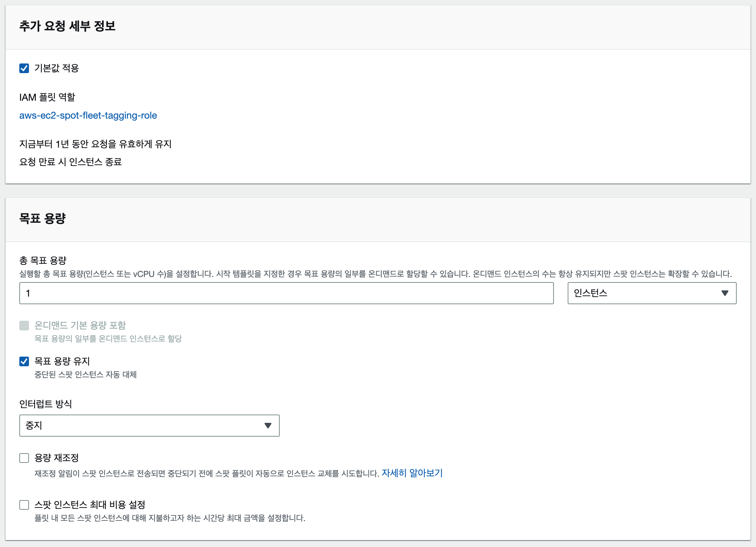The height and width of the screenshot is (547, 756).
Task: Click the 스팟 인스턴스 최대 비용 설정 label
Action: 90,505
